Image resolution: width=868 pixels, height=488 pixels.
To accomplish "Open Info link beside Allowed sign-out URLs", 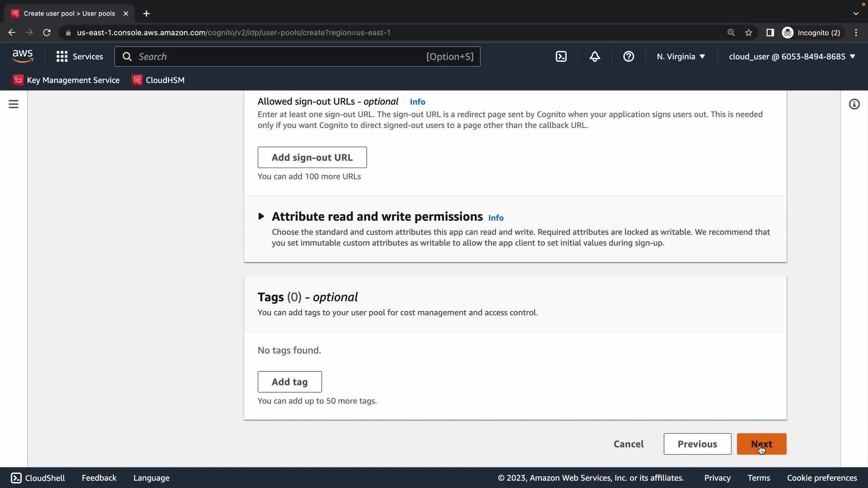I will [417, 102].
